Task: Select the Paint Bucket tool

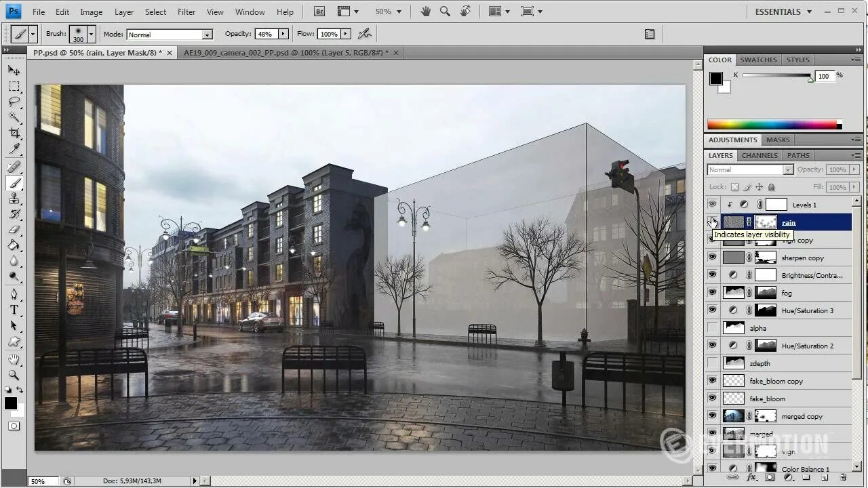Action: coord(14,245)
